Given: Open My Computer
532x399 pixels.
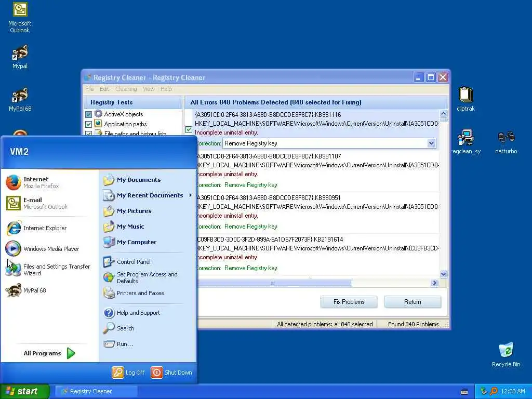Looking at the screenshot, I should point(148,242).
